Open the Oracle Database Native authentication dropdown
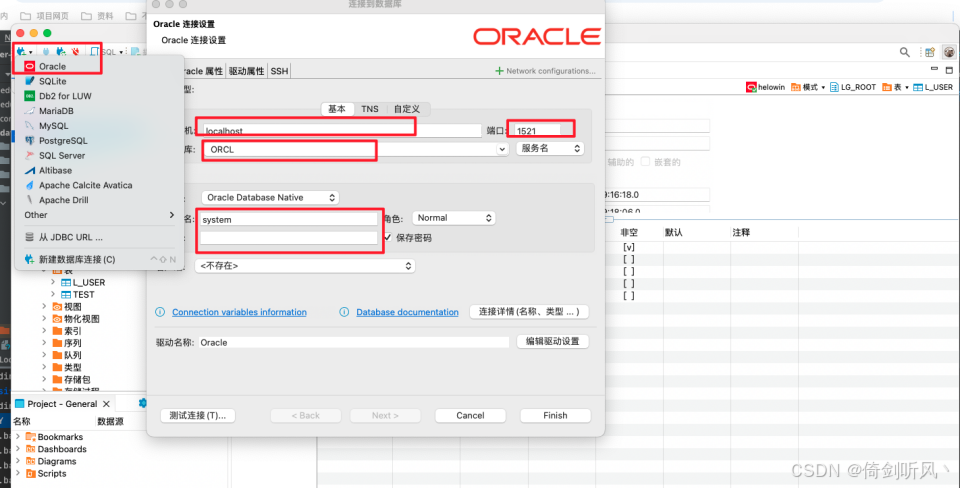Screen dimensions: 960x488 pyautogui.click(x=270, y=198)
